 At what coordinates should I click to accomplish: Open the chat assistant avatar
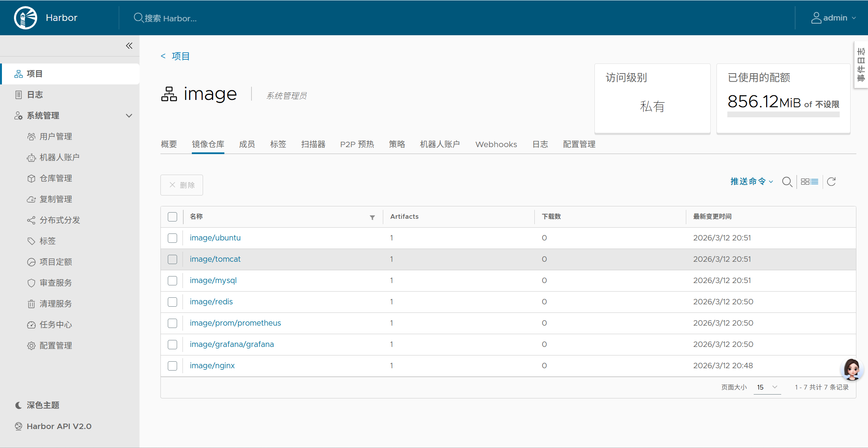851,369
